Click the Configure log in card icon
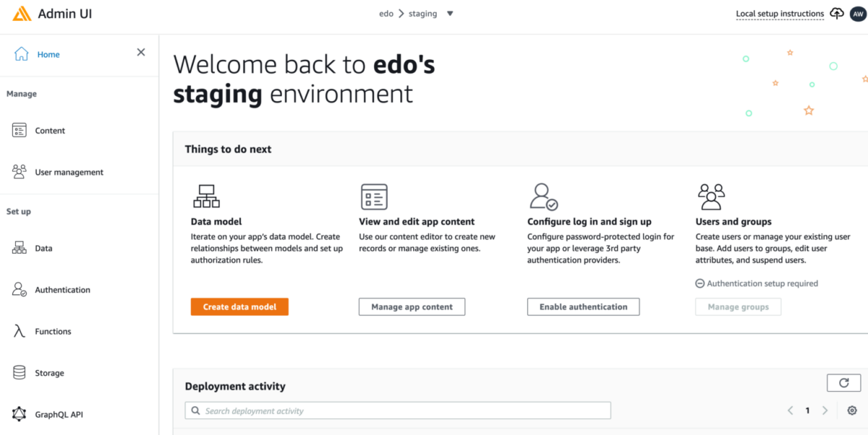This screenshot has height=435, width=868. coord(543,196)
